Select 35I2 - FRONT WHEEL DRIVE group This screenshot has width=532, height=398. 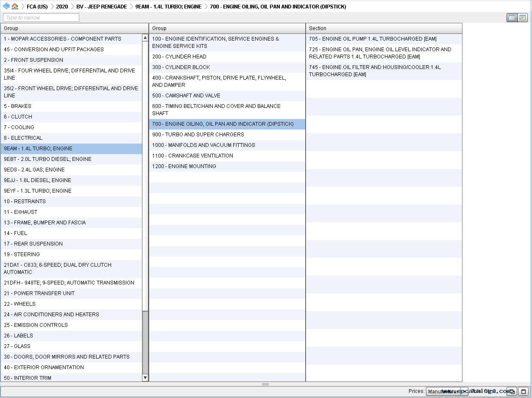[x=71, y=92]
